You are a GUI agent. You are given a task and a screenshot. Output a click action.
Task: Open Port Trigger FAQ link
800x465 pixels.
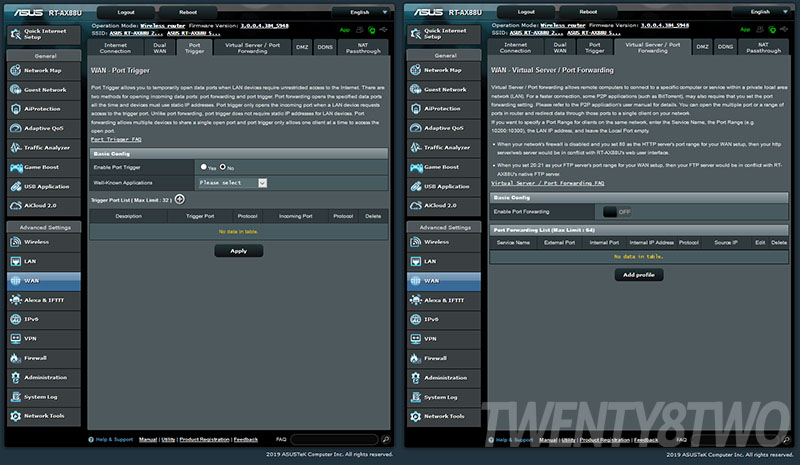coord(116,139)
